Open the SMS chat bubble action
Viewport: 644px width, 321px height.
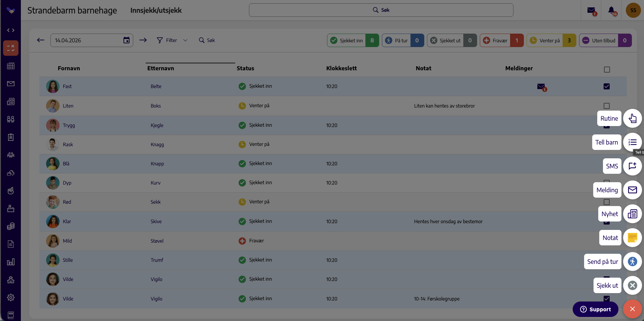632,166
